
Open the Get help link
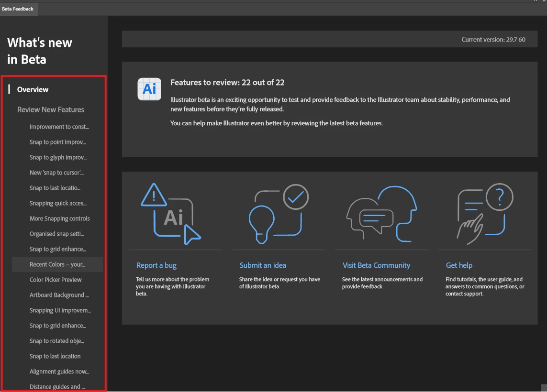click(x=459, y=265)
